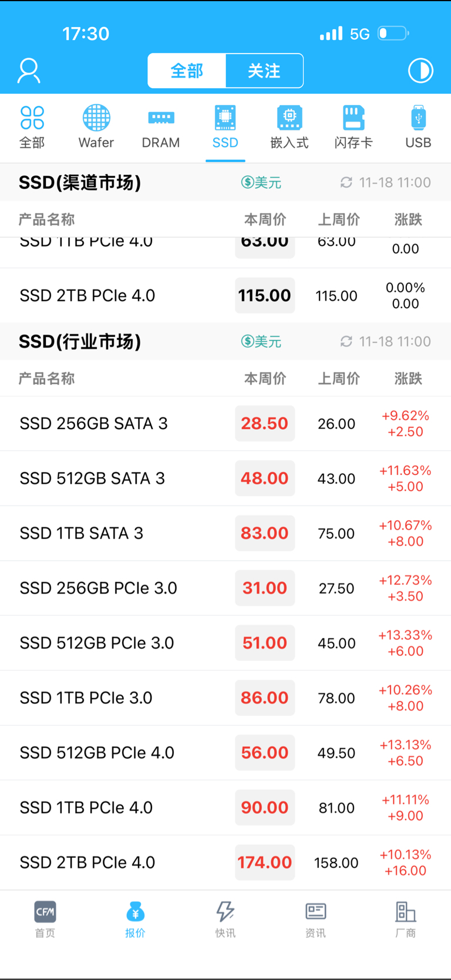Viewport: 451px width, 980px height.
Task: Change 美元 currency for 渠道市场 section
Action: 261,183
